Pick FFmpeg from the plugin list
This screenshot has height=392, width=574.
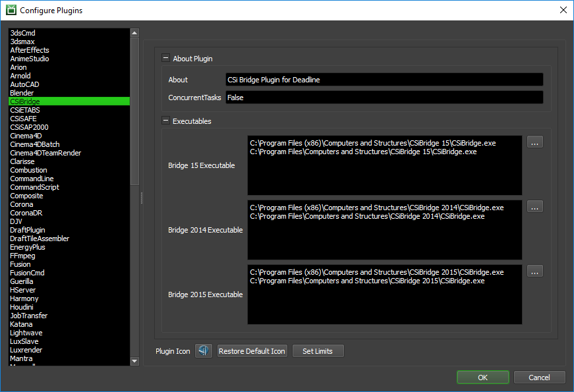[x=22, y=256]
